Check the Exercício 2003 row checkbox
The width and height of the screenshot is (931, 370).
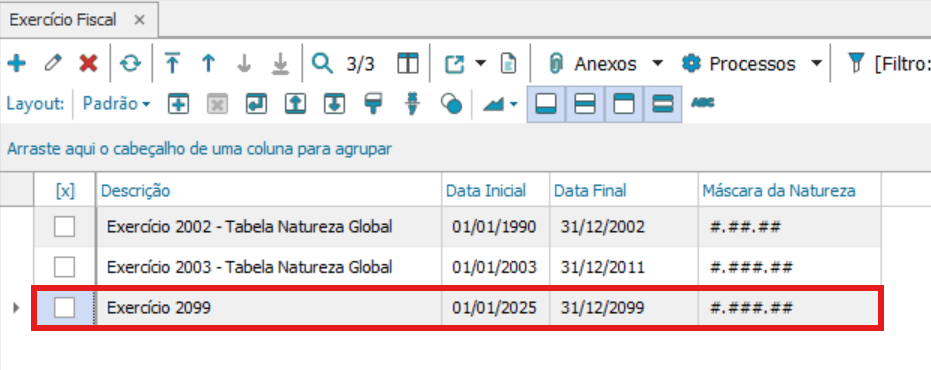tap(65, 267)
